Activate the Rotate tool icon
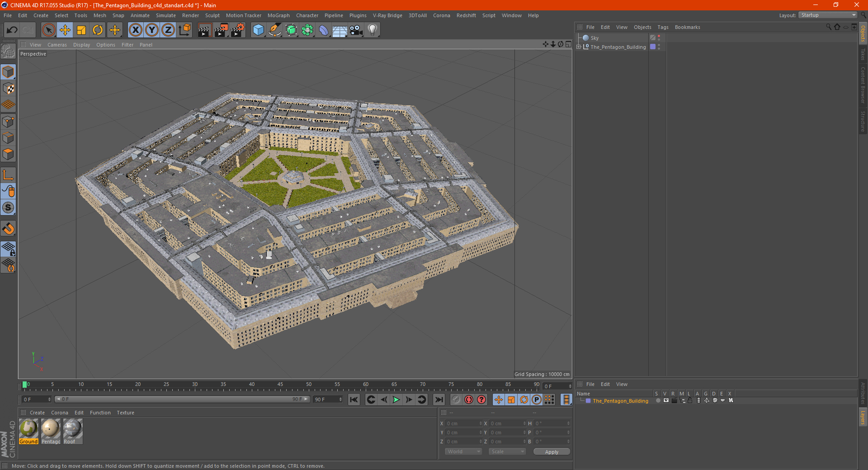Screen dimensions: 868x470 tap(98, 30)
